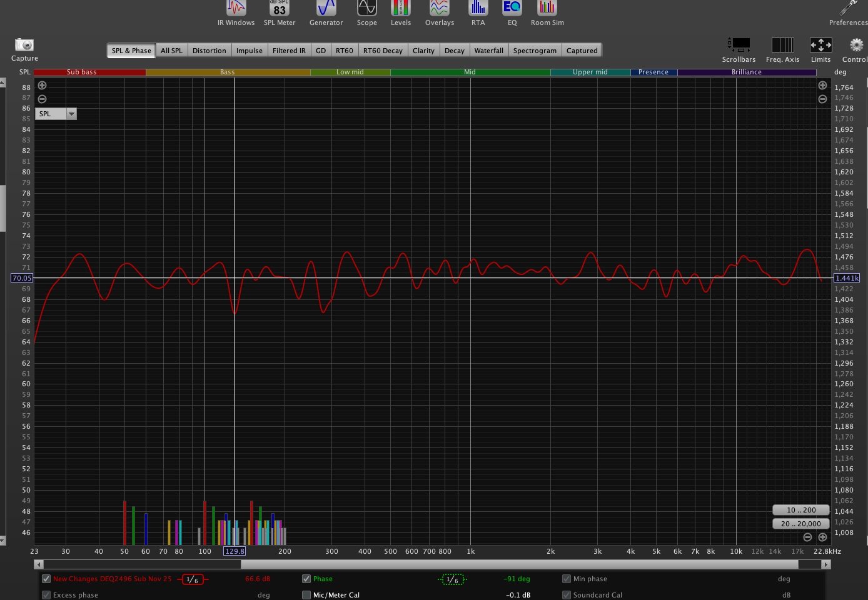868x600 pixels.
Task: Toggle the Phase trace checkbox
Action: point(306,579)
